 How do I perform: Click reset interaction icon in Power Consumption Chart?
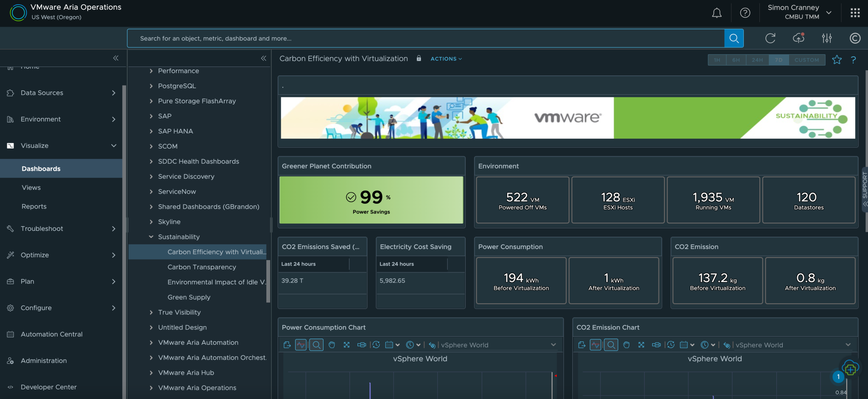432,345
